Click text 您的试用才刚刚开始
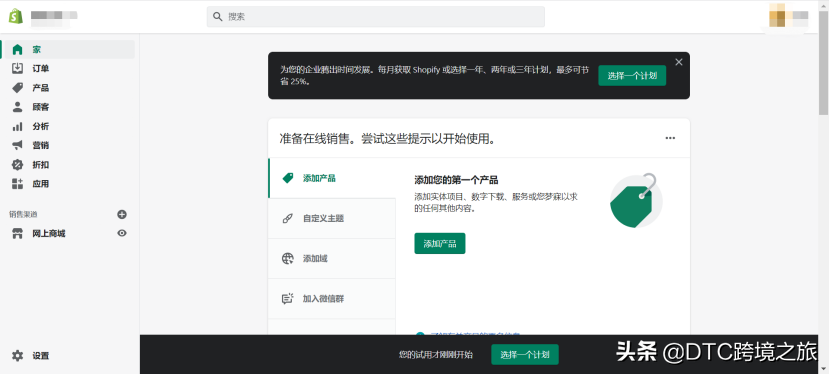 436,355
